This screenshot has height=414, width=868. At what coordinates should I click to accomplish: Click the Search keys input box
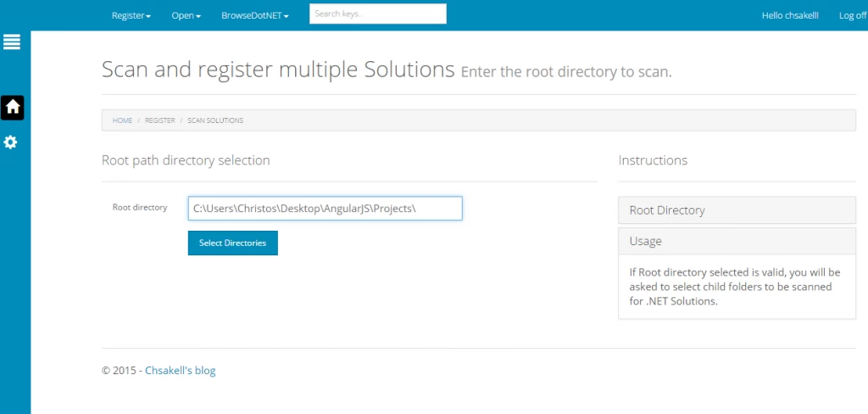coord(377,14)
